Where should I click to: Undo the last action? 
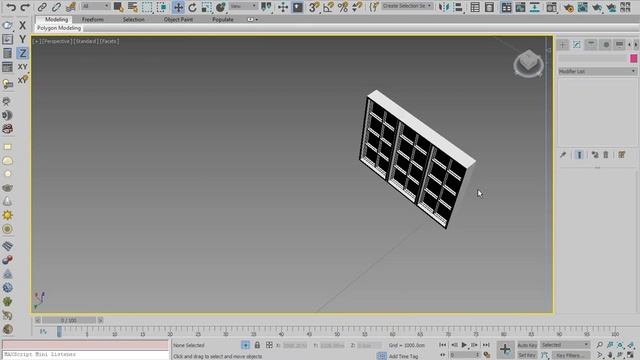click(11, 7)
